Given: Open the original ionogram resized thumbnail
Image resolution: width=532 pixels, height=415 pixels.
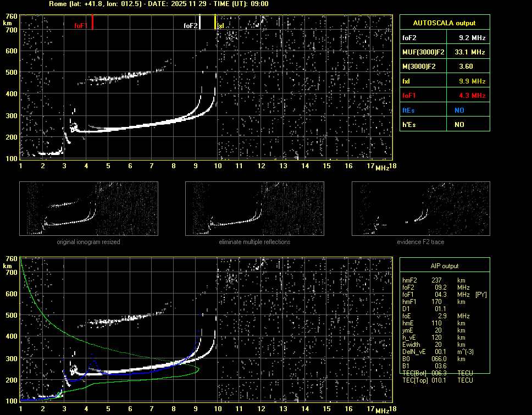Looking at the screenshot, I should pos(88,209).
